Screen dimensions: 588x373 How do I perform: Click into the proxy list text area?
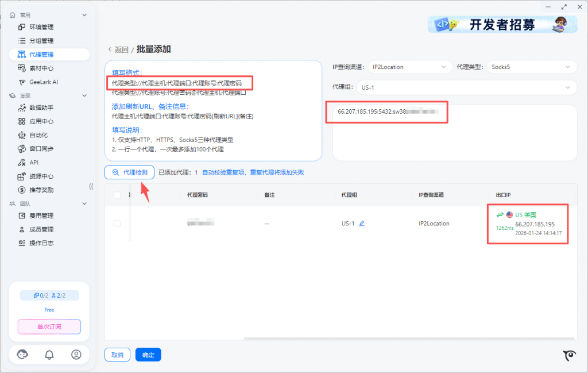pyautogui.click(x=454, y=138)
